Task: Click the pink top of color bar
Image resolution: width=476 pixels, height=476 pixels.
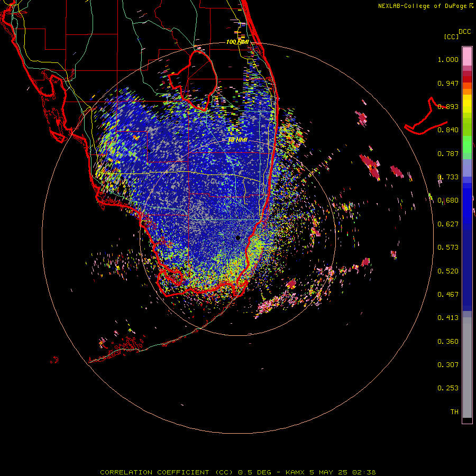Action: click(467, 56)
